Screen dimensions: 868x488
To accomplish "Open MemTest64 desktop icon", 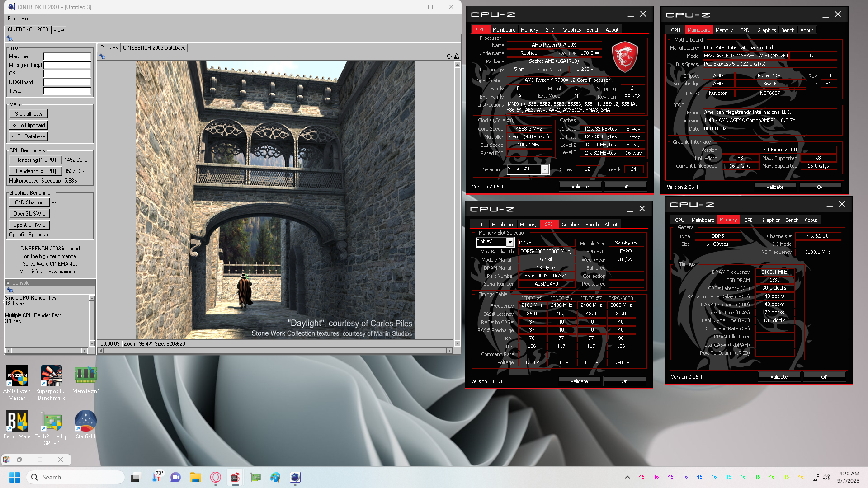I will (x=85, y=380).
